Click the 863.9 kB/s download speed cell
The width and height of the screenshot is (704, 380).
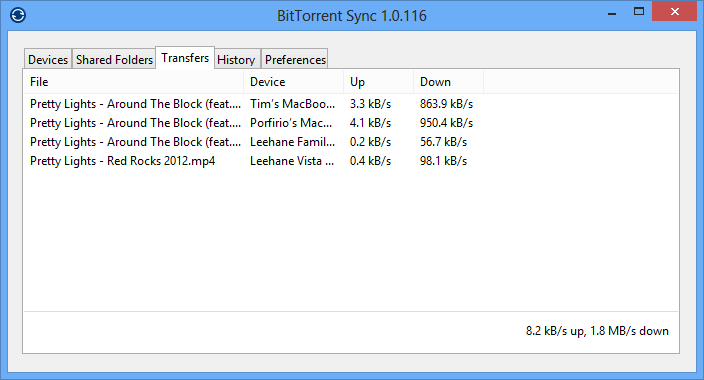446,104
